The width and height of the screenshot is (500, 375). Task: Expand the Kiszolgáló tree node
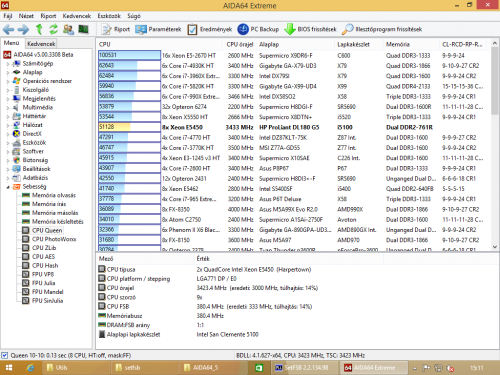(x=8, y=90)
